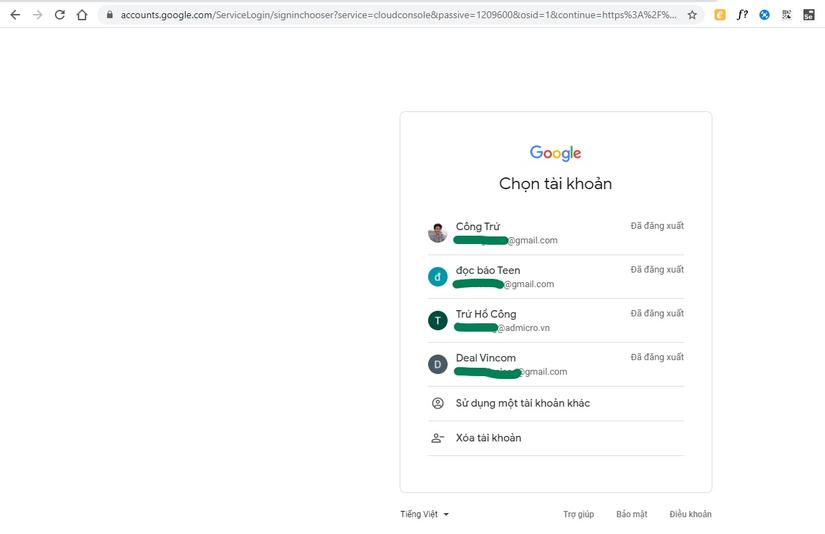The image size is (825, 534).
Task: Expand the Tiếng Việt language dropdown
Action: pos(425,514)
